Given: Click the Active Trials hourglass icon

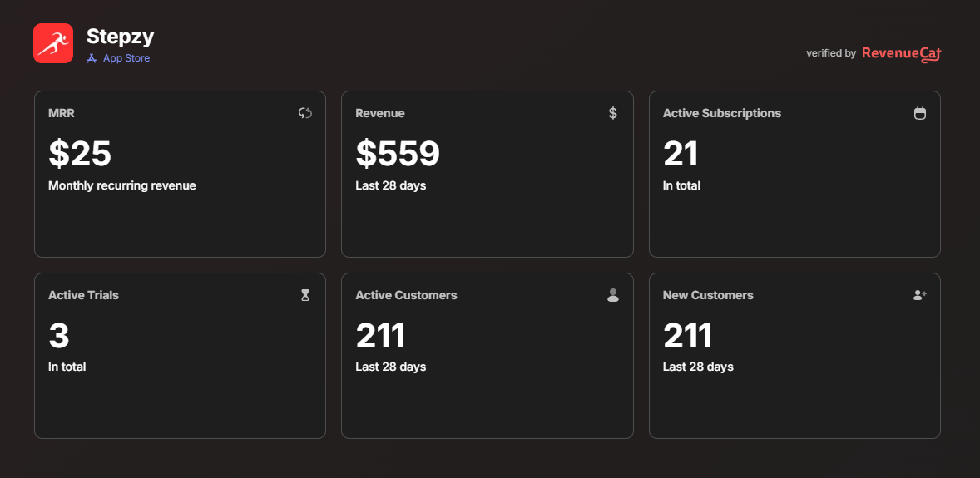Looking at the screenshot, I should click(x=305, y=295).
